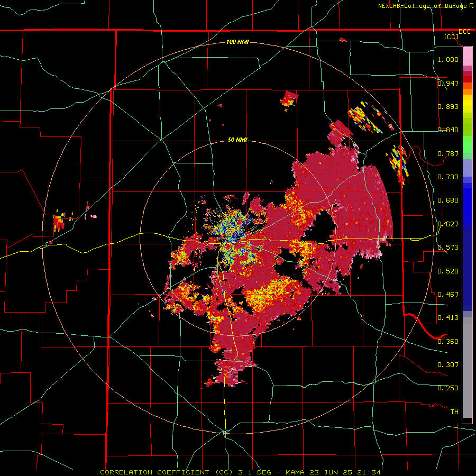Pick the bright green segment of the color bar
This screenshot has width=476, height=476.
[467, 144]
